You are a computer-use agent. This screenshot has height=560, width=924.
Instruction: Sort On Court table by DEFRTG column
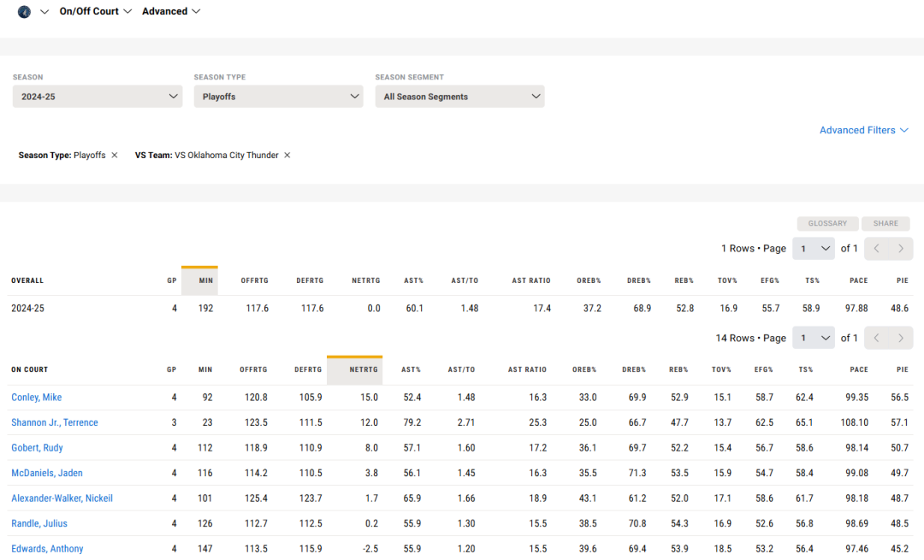[308, 370]
